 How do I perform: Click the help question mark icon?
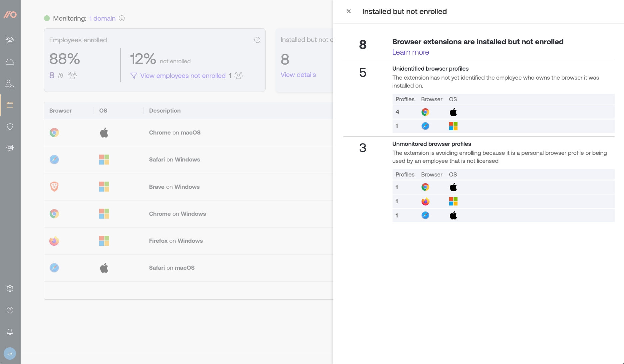click(10, 310)
